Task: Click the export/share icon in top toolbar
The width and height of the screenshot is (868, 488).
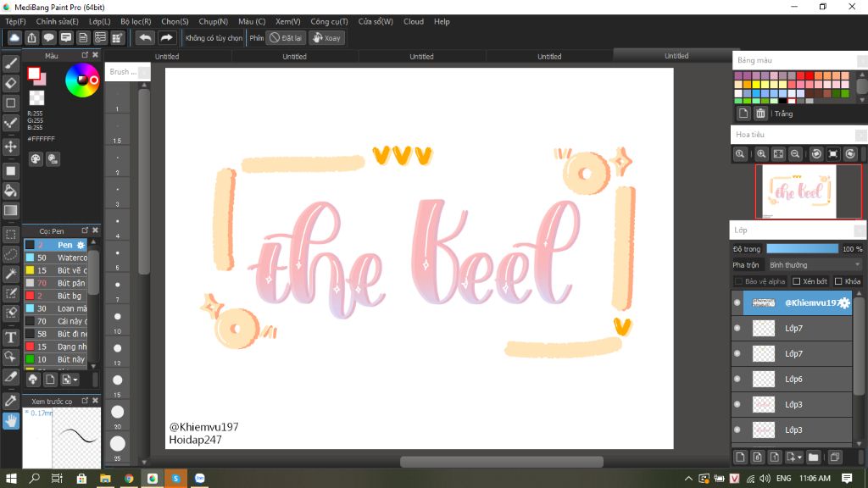Action: [x=31, y=37]
